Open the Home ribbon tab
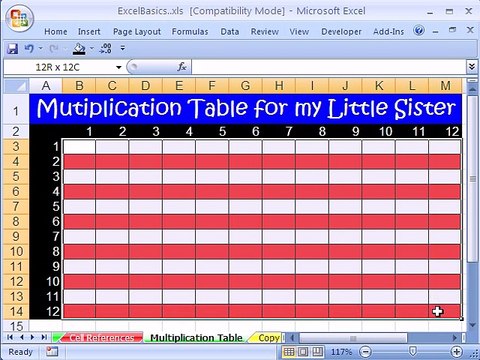This screenshot has height=360, width=480. click(x=56, y=32)
